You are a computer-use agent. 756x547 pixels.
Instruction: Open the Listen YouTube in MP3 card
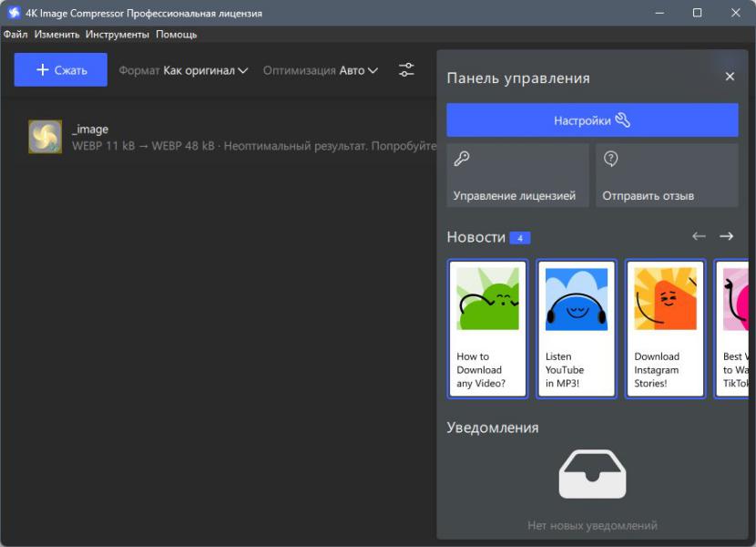click(577, 329)
